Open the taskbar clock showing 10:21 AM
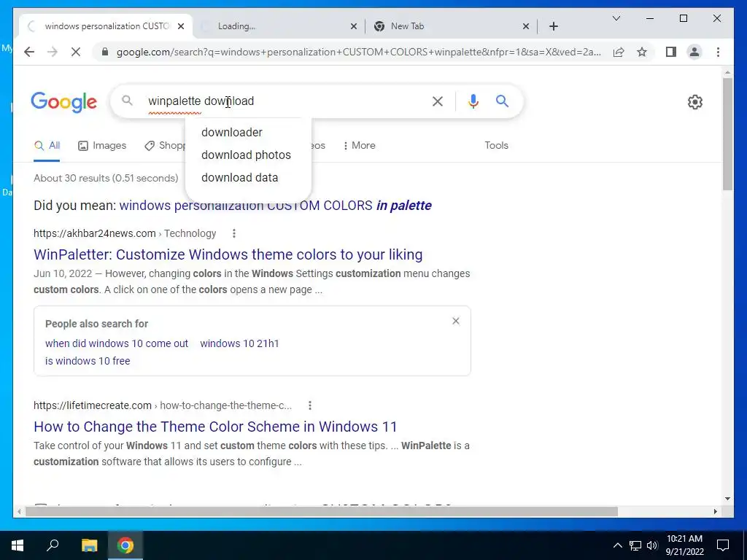 pos(684,545)
